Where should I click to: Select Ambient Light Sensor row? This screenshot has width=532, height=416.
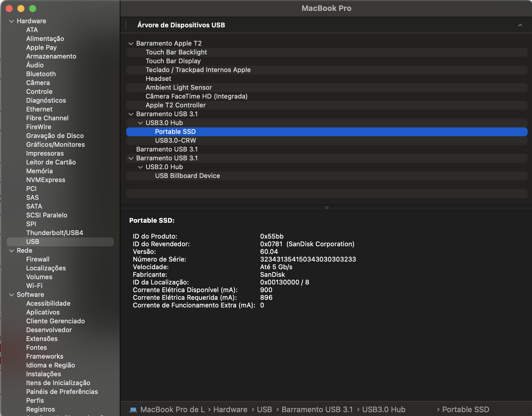[327, 88]
